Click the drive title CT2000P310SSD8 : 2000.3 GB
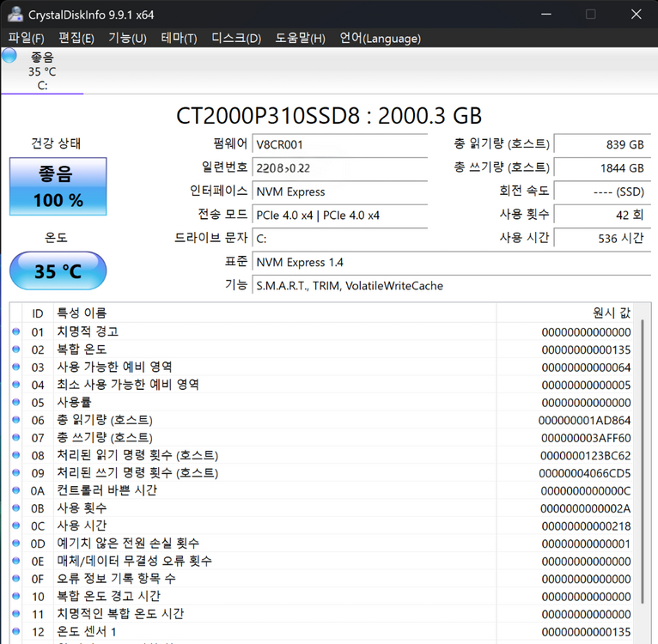Screen dimensions: 658x644 329,115
